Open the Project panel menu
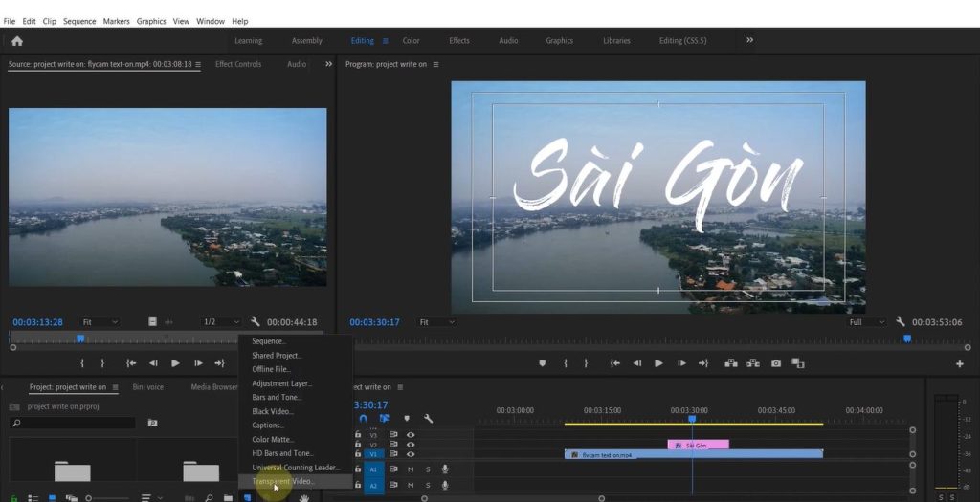 pyautogui.click(x=115, y=387)
